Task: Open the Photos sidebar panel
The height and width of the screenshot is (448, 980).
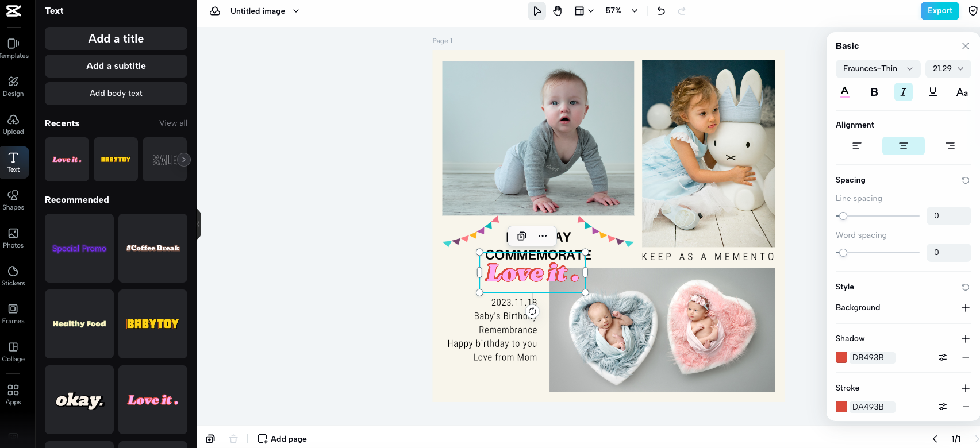Action: (13, 238)
